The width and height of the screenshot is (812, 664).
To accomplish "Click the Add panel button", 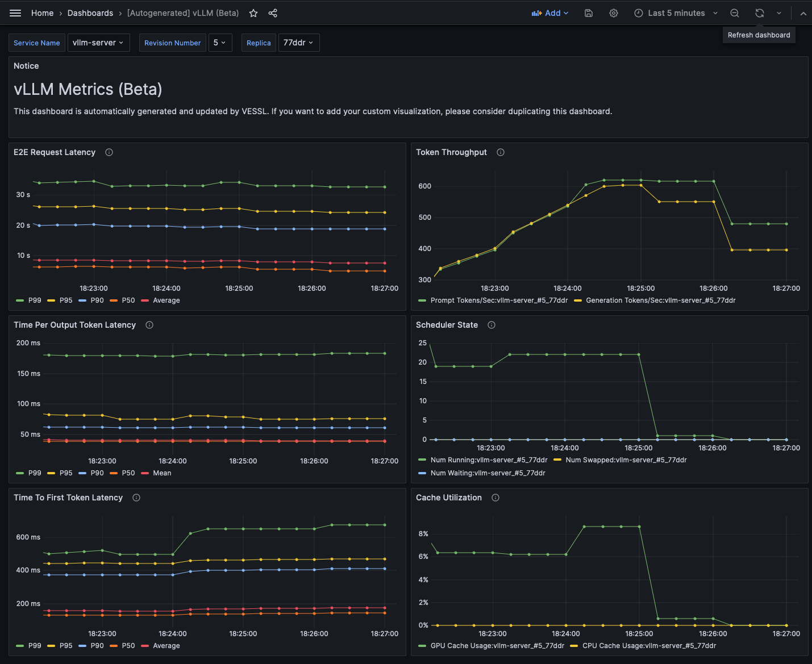I will point(549,13).
